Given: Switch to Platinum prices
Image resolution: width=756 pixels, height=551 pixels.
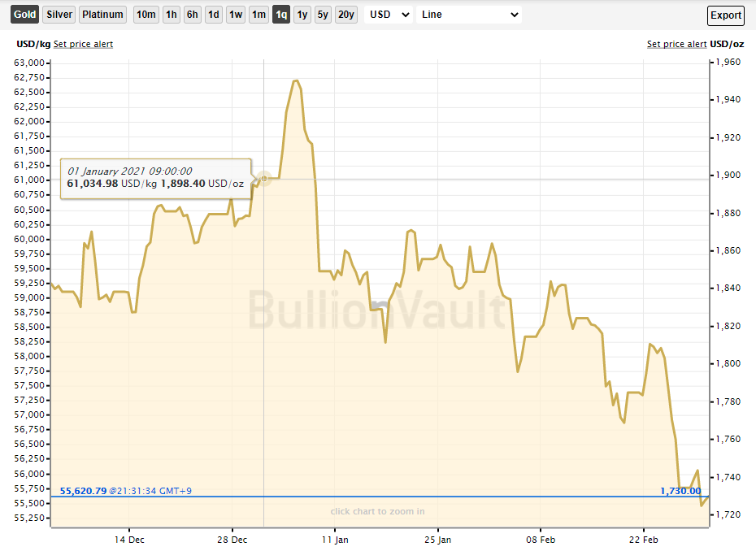Looking at the screenshot, I should 102,15.
